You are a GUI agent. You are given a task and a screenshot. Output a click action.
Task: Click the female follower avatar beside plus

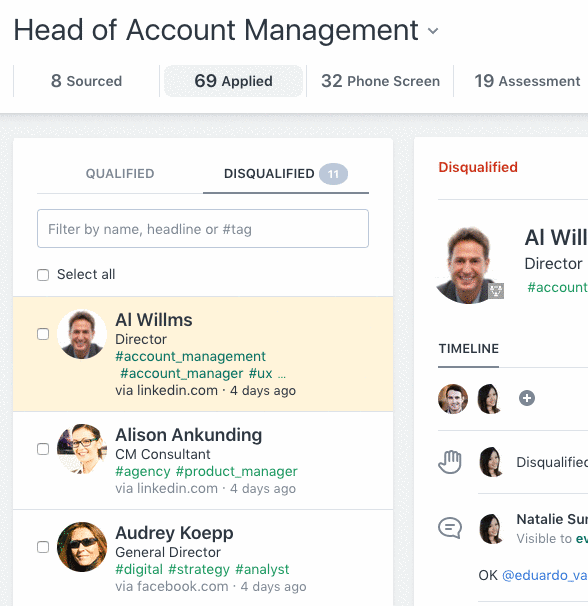pyautogui.click(x=489, y=399)
